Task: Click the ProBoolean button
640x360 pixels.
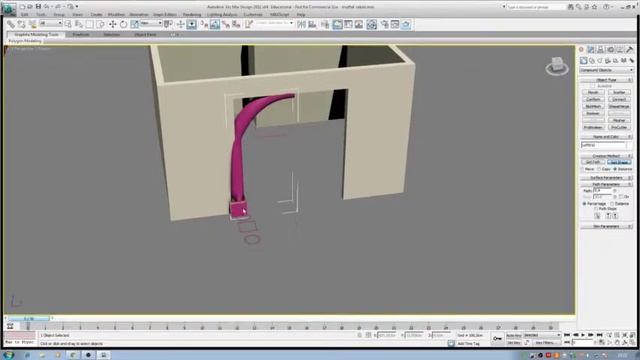Action: (x=593, y=127)
